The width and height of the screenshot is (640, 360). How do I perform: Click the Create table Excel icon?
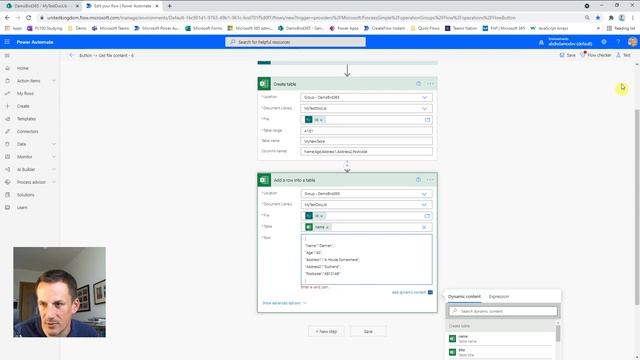point(264,84)
